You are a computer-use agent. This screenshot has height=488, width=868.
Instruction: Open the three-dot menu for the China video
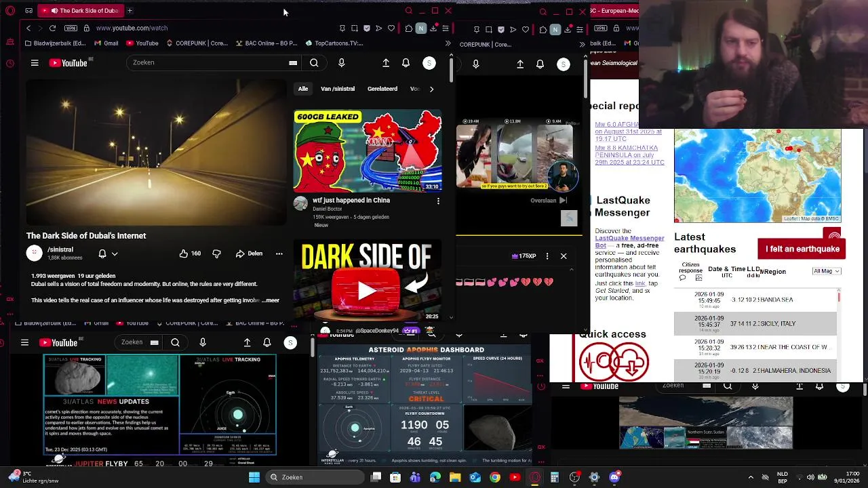tap(438, 201)
